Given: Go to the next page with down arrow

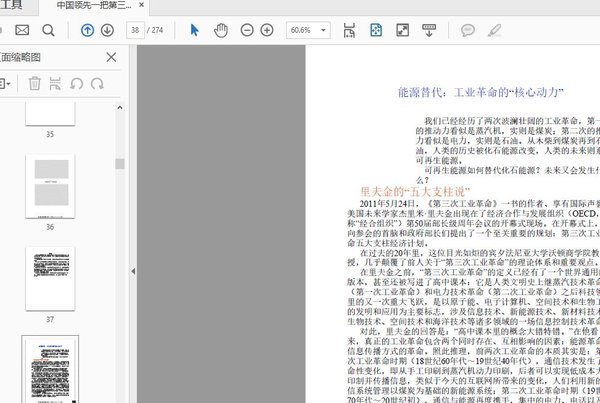Looking at the screenshot, I should point(109,31).
